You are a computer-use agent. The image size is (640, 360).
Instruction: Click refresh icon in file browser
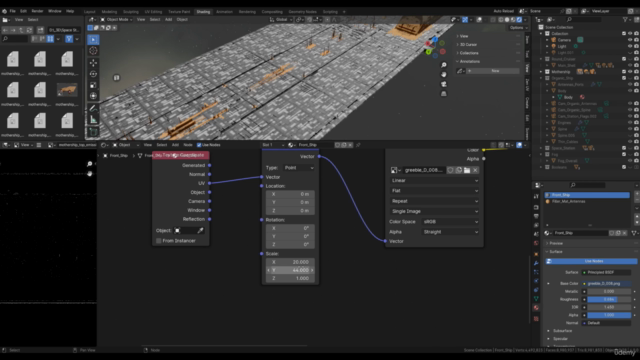pos(29,30)
